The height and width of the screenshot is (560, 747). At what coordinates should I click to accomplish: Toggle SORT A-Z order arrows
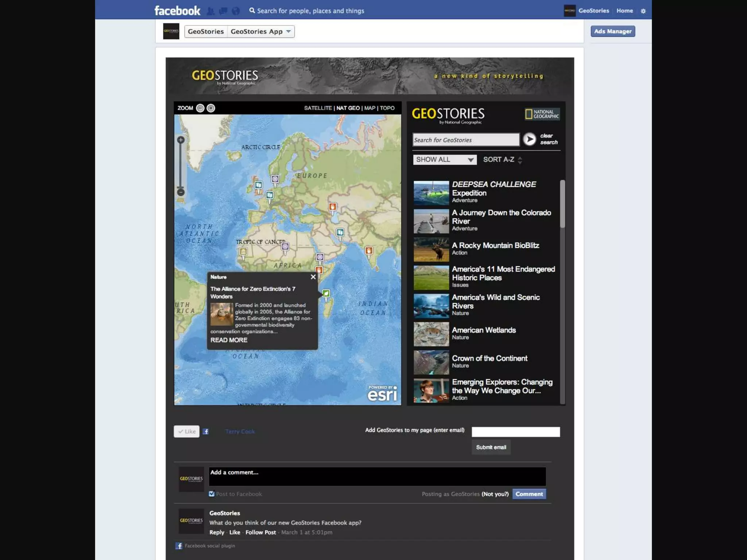click(x=520, y=160)
